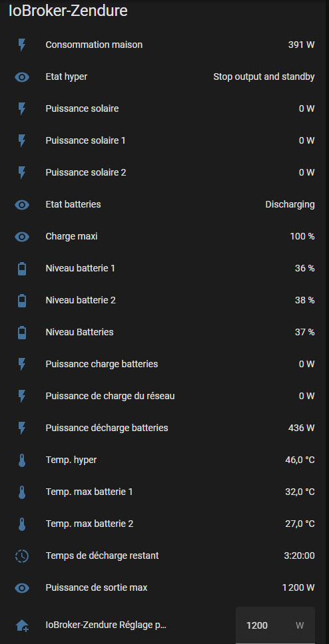Click the Consommation maison lightning icon
This screenshot has height=644, width=329.
point(22,45)
